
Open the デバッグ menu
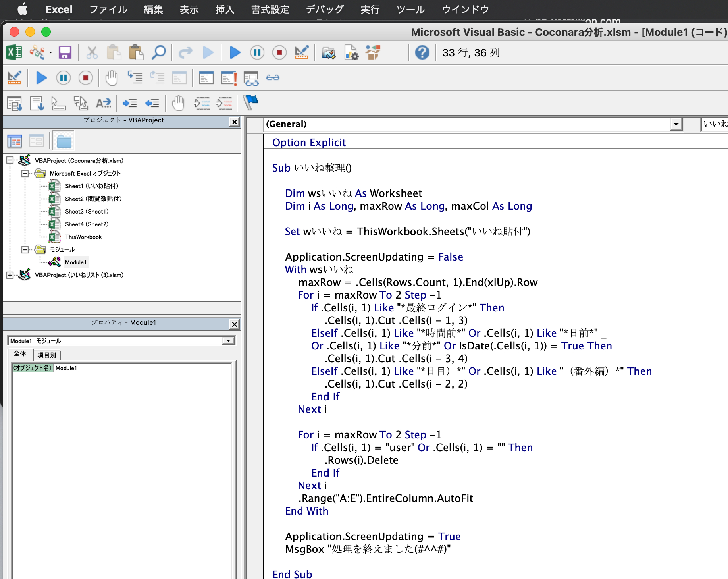point(325,9)
